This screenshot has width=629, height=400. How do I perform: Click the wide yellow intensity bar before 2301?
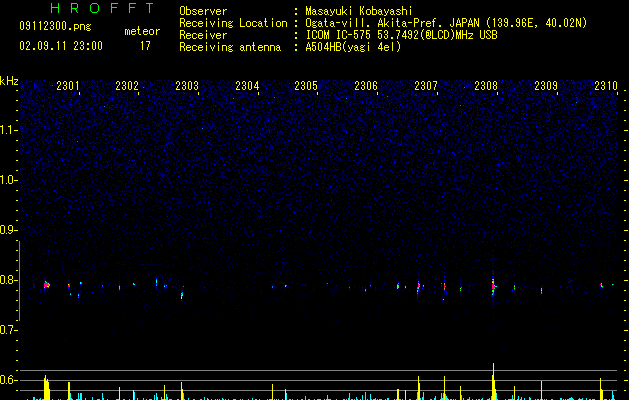[47, 388]
